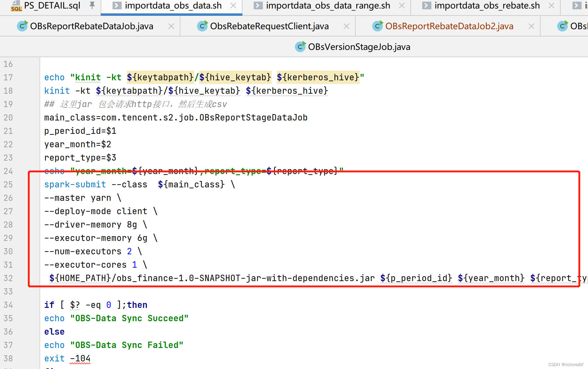Click the shell script icon on importdata_obs_data.sh tab
The width and height of the screenshot is (588, 369).
(x=117, y=5)
